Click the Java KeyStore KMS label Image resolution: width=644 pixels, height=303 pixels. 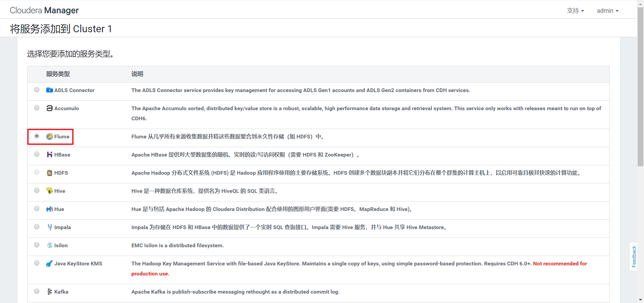78,263
